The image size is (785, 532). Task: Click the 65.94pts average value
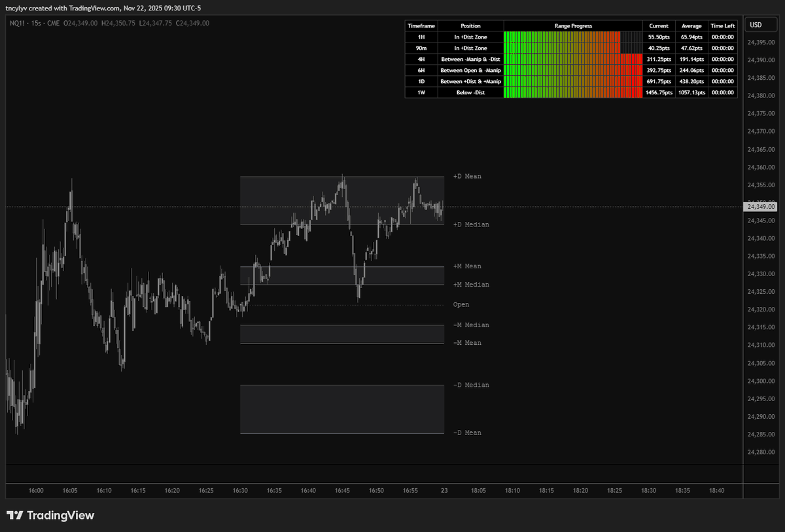(691, 37)
